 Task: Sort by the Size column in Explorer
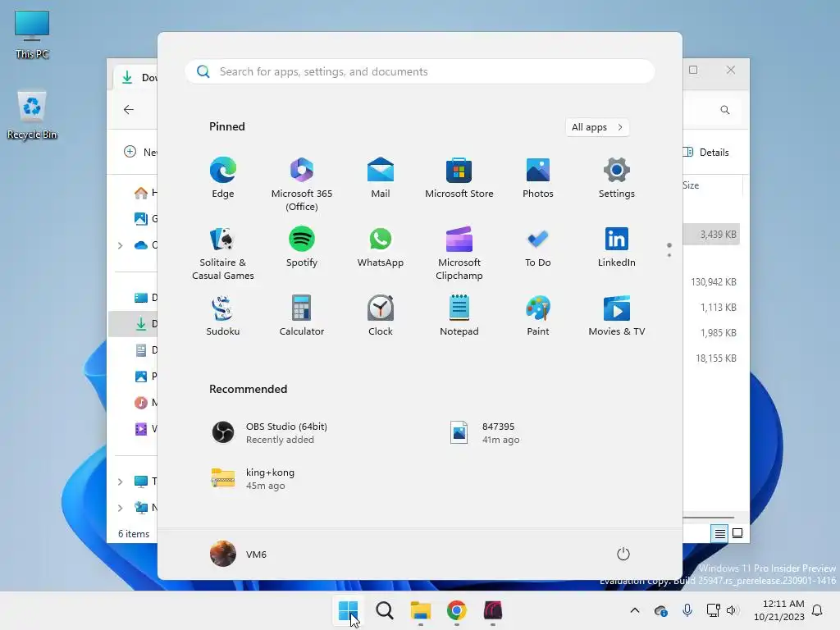[691, 185]
